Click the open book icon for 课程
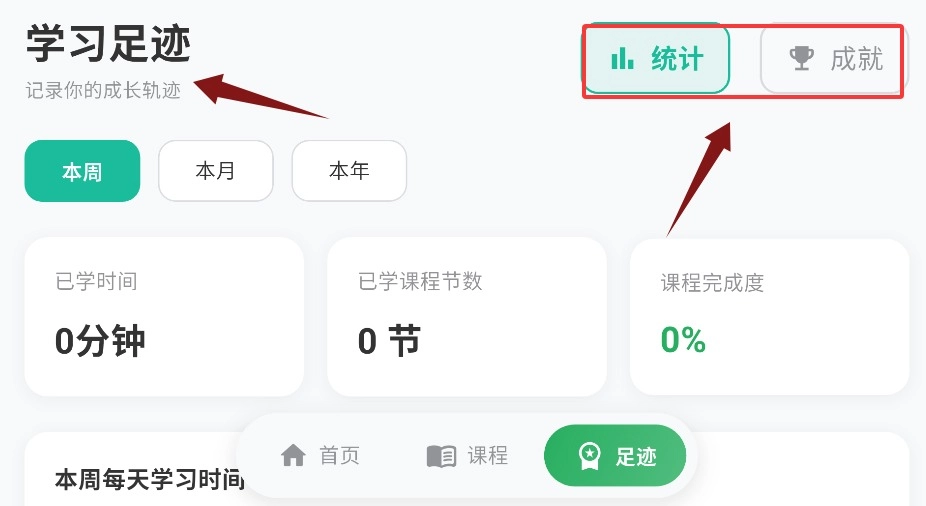Viewport: 926px width, 506px height. pos(441,456)
